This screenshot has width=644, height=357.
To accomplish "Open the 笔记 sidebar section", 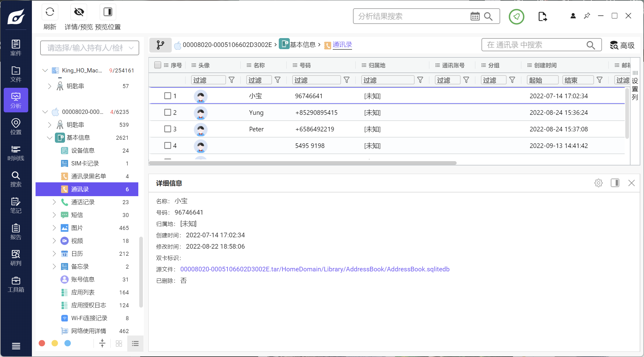I will pyautogui.click(x=16, y=205).
